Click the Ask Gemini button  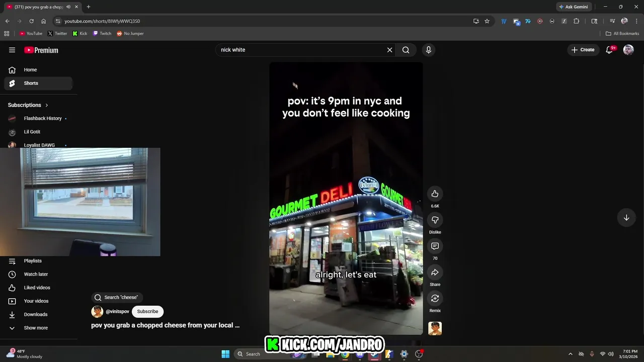573,7
